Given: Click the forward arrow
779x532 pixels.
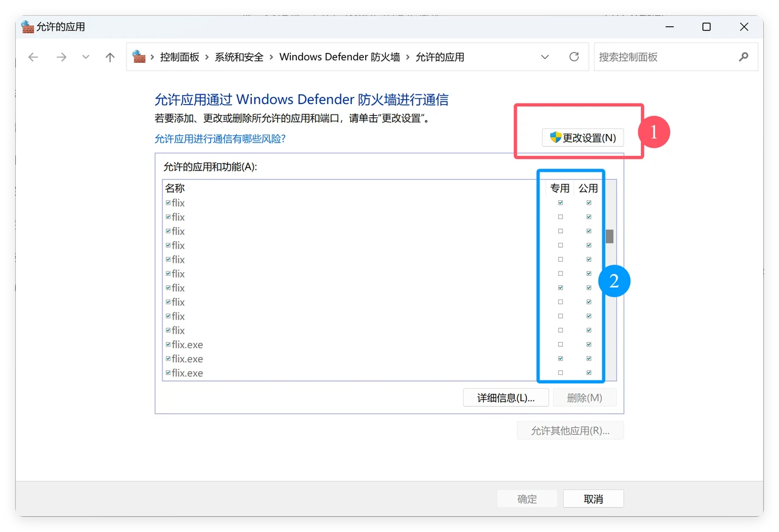Looking at the screenshot, I should (x=60, y=57).
